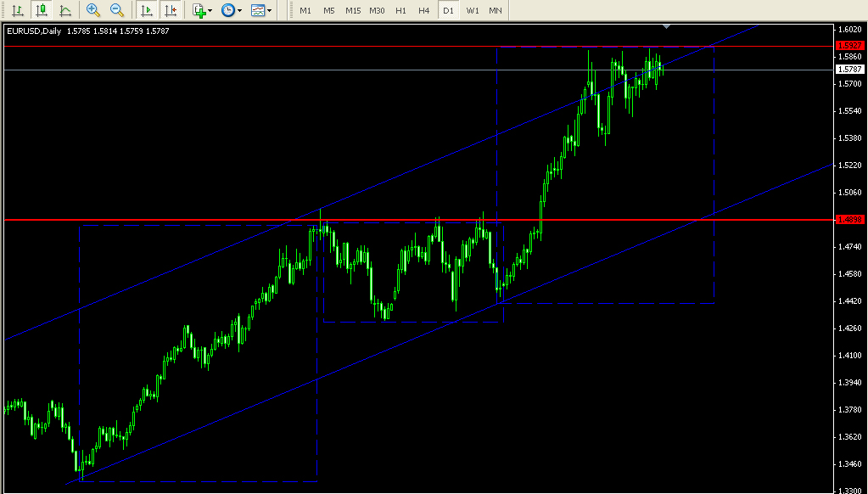Viewport: 868px width, 494px height.
Task: Select the candlesticks chart type icon
Action: [x=41, y=10]
